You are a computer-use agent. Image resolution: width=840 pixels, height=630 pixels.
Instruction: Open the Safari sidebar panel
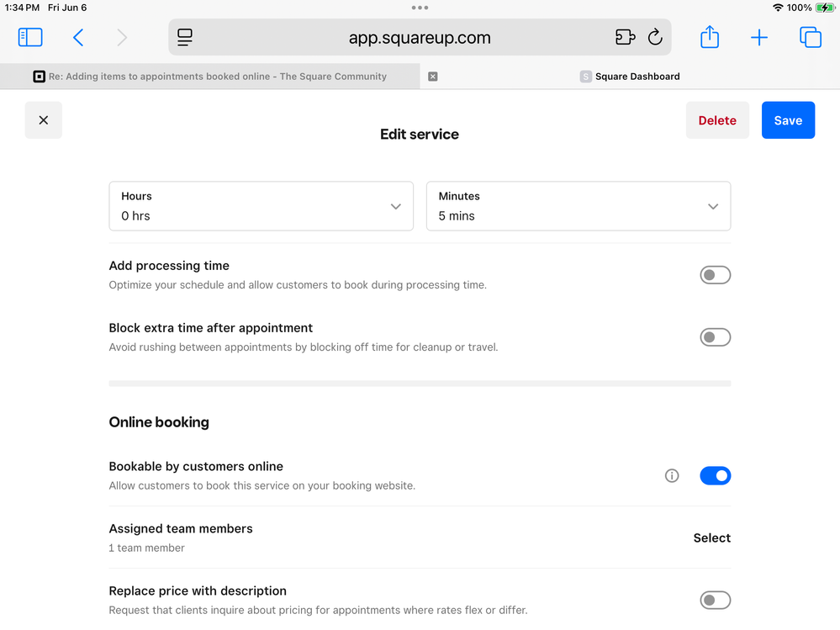[x=30, y=37]
